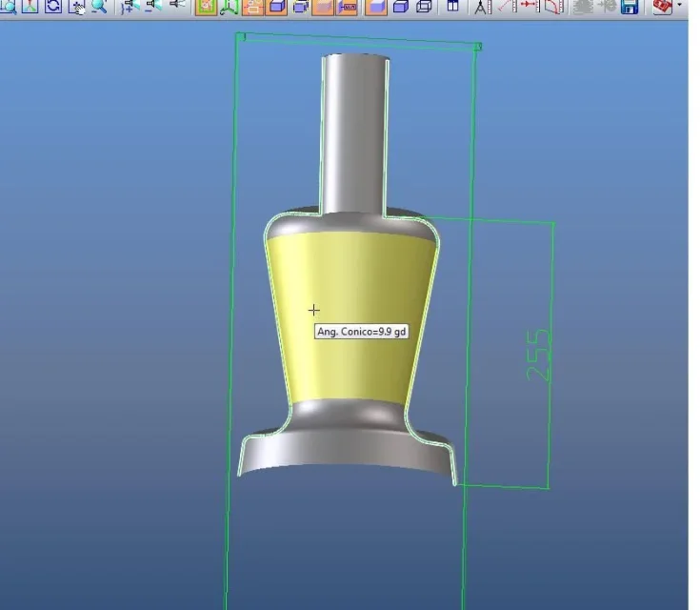This screenshot has width=700, height=610.
Task: Click the zoom out magnifier icon
Action: point(100,7)
